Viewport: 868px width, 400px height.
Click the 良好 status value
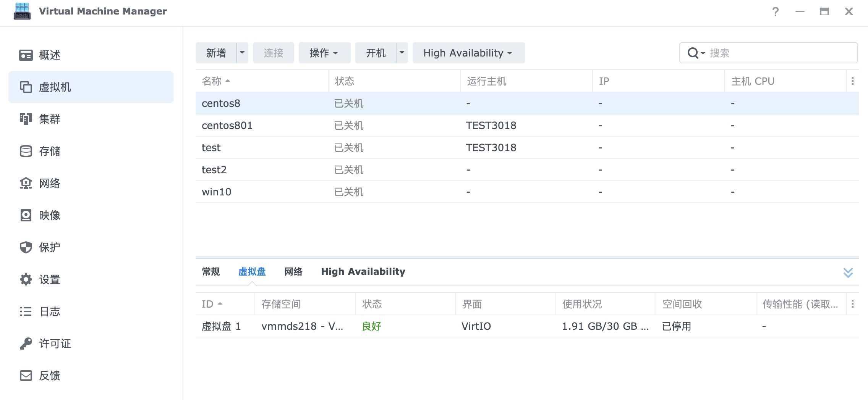[371, 326]
